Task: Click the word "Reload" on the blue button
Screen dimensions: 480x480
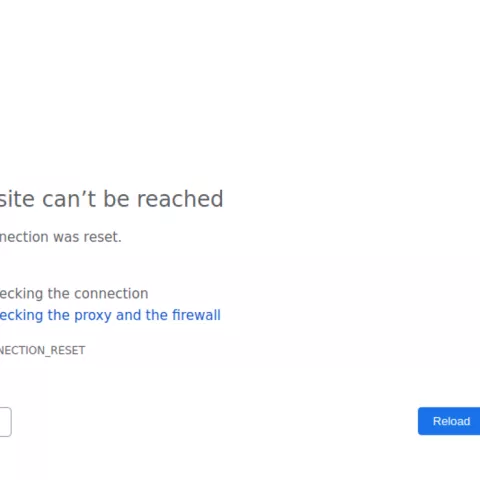Action: point(452,421)
